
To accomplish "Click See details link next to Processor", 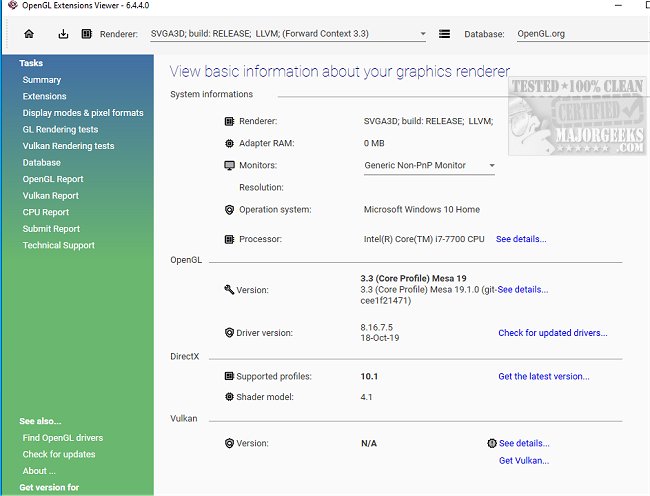I will (x=521, y=240).
